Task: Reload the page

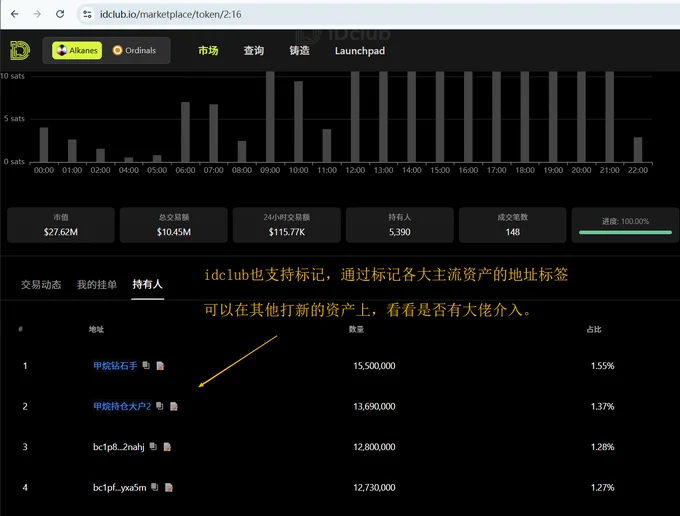Action: coord(60,14)
